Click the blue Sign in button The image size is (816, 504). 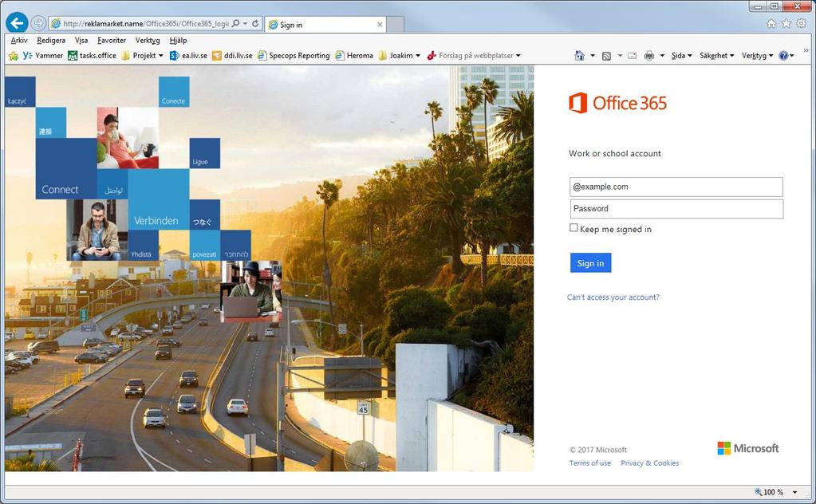[591, 262]
